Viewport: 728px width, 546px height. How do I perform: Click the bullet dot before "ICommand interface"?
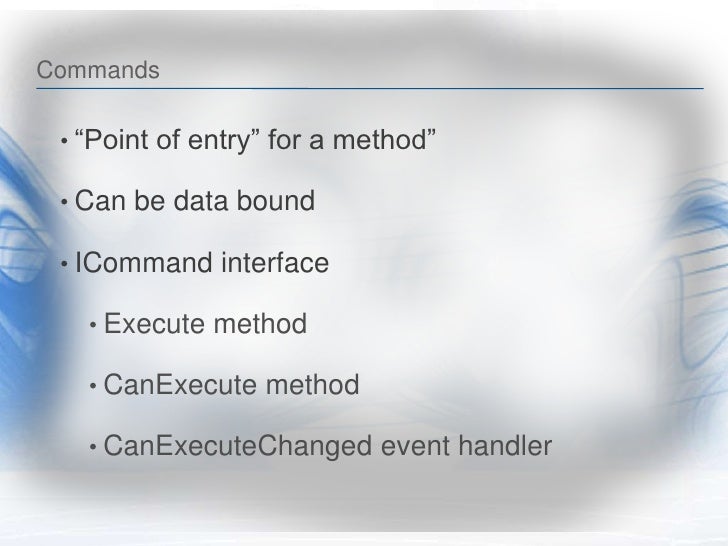point(64,264)
